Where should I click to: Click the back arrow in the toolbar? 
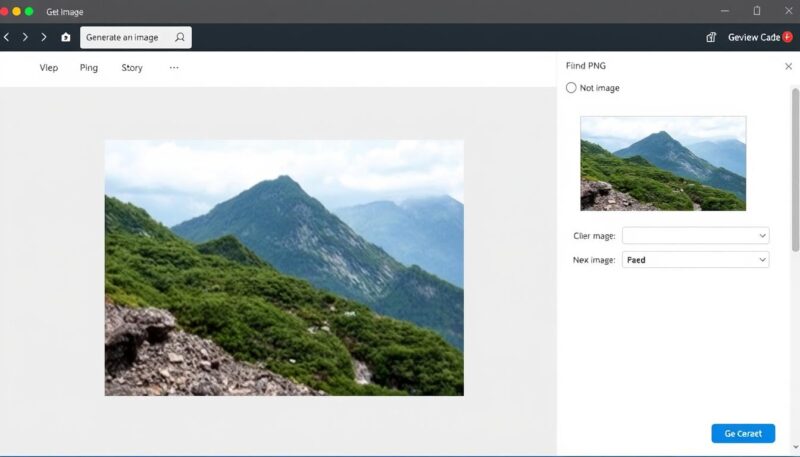tap(7, 37)
